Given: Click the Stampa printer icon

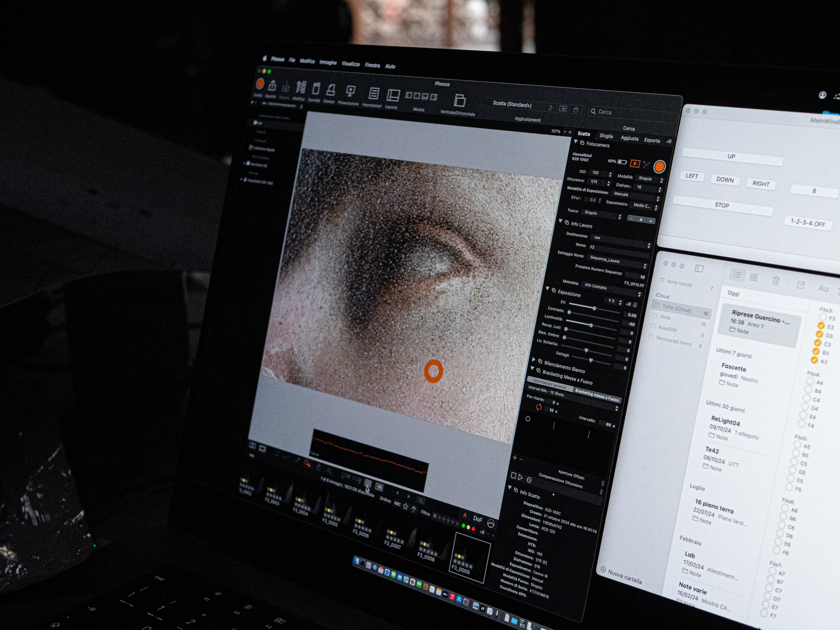Looking at the screenshot, I should pos(331,90).
